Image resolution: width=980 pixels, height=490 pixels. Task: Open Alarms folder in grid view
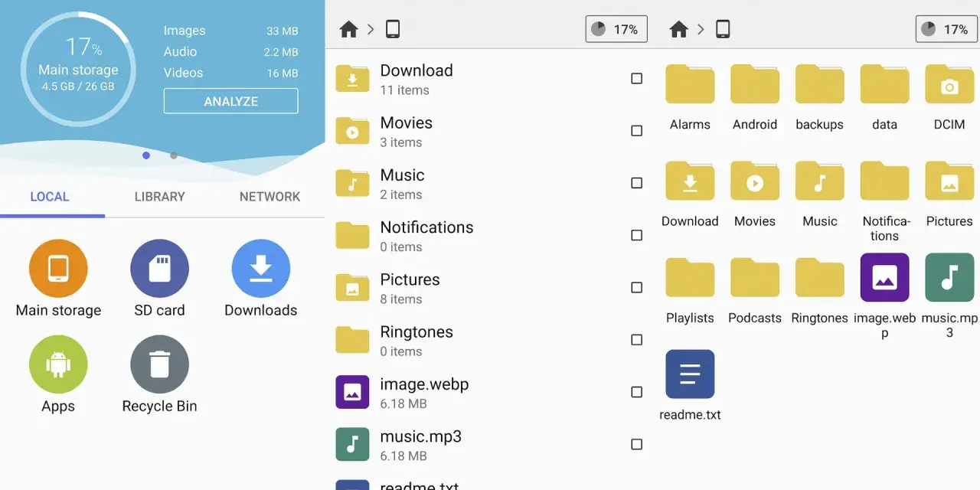[x=690, y=83]
